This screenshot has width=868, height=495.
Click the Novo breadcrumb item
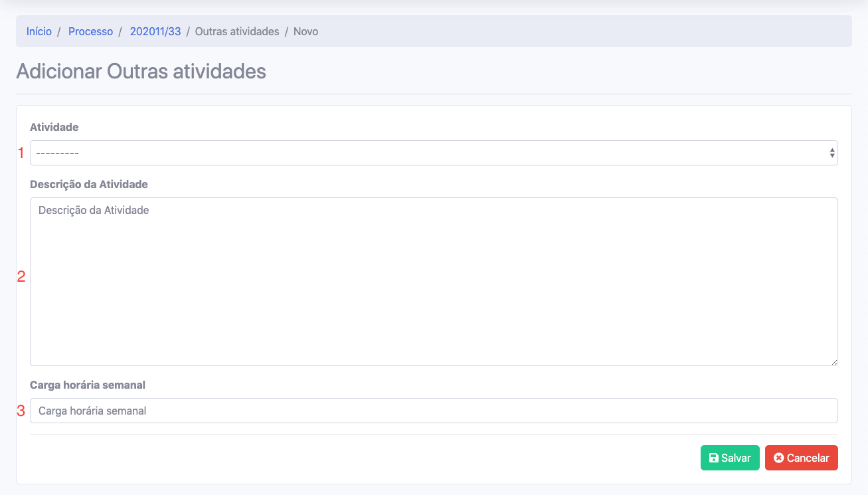(305, 31)
